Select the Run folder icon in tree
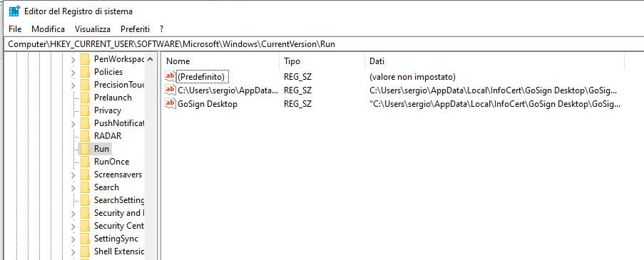This screenshot has height=260, width=644. pos(85,148)
